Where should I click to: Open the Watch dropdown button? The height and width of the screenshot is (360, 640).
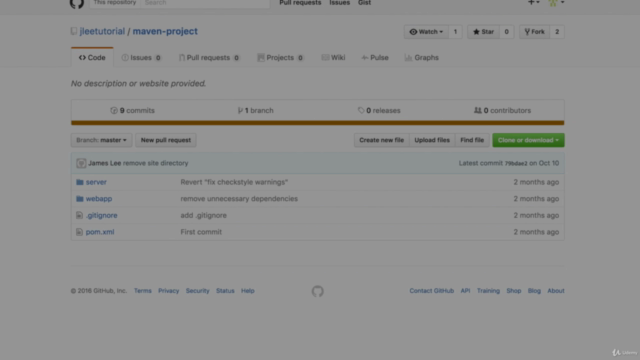coord(426,32)
